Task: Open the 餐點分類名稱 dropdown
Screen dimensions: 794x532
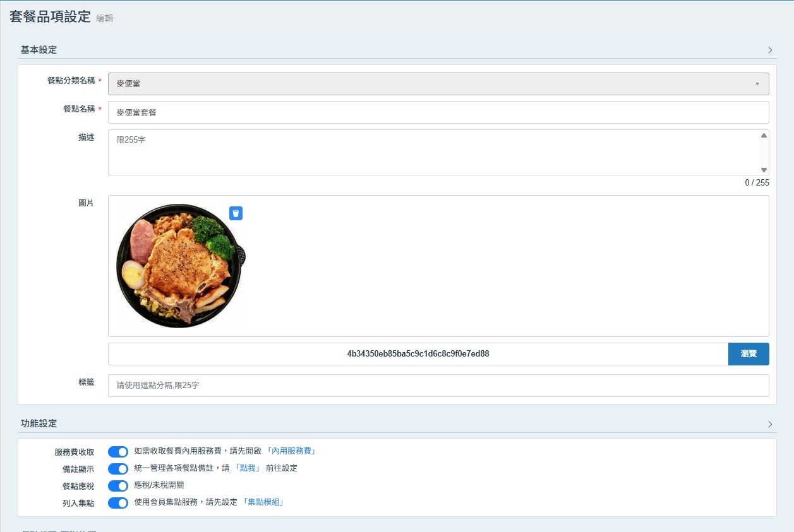Action: (438, 84)
